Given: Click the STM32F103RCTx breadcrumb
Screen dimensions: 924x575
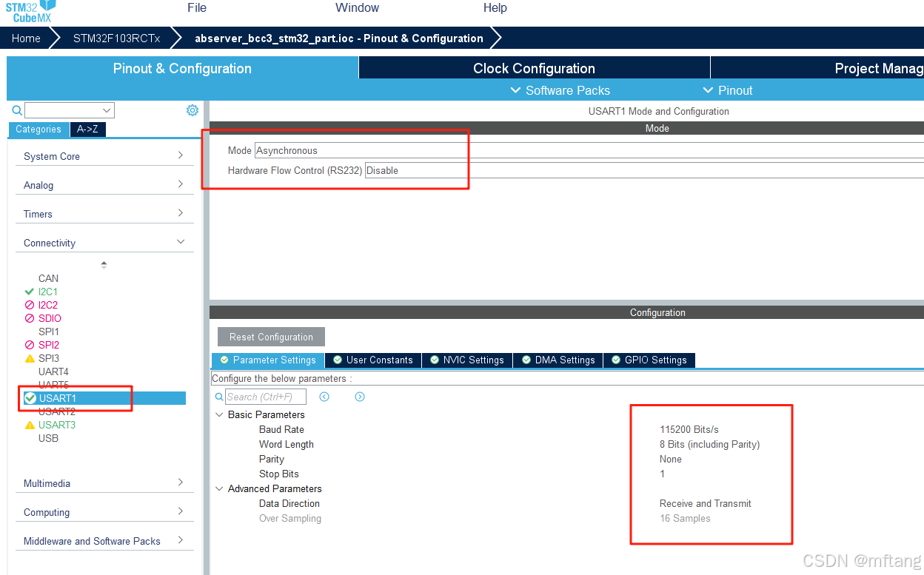Looking at the screenshot, I should (x=116, y=38).
